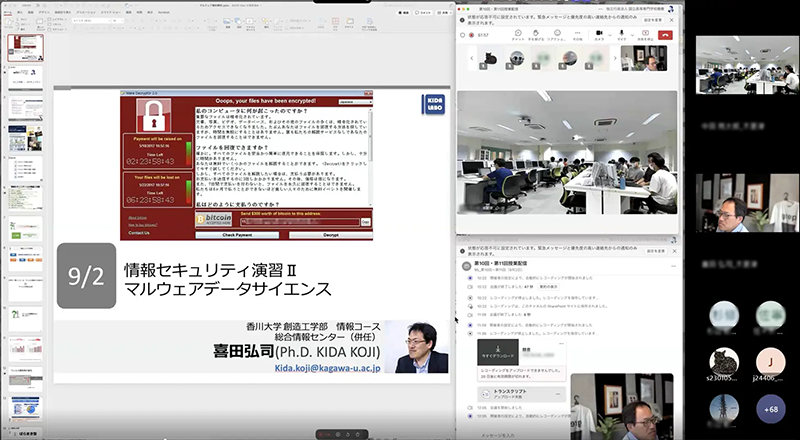Open the 画面切り替え ribbon tab
The width and height of the screenshot is (800, 440).
pos(63,11)
